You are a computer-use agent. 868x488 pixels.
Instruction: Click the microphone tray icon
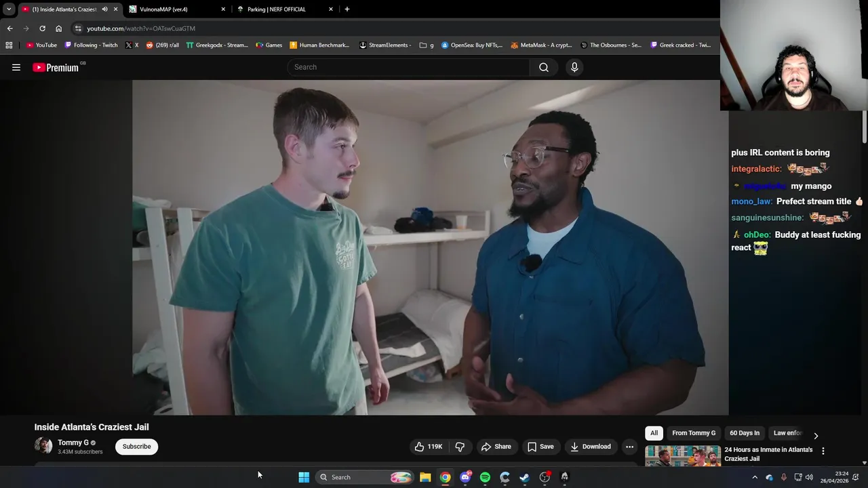(x=784, y=477)
